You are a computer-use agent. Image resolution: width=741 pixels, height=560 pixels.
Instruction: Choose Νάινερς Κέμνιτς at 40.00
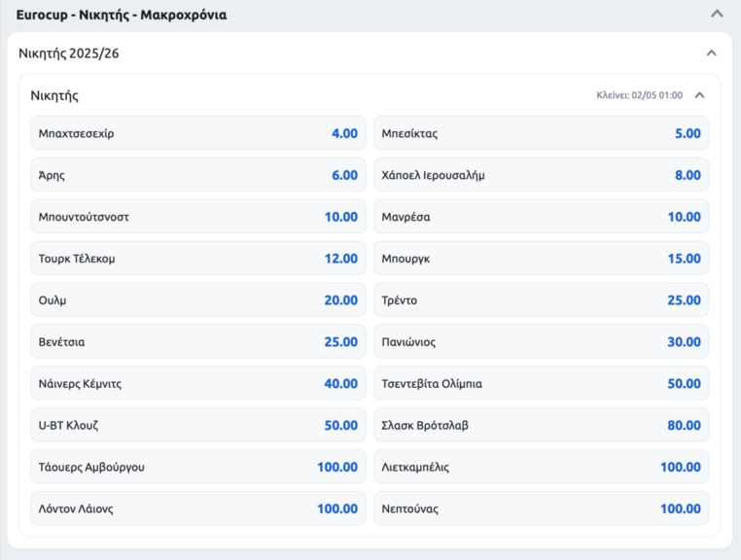tap(197, 384)
